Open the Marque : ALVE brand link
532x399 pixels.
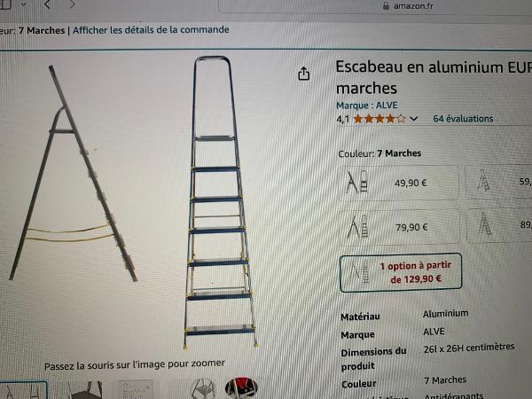pos(366,106)
